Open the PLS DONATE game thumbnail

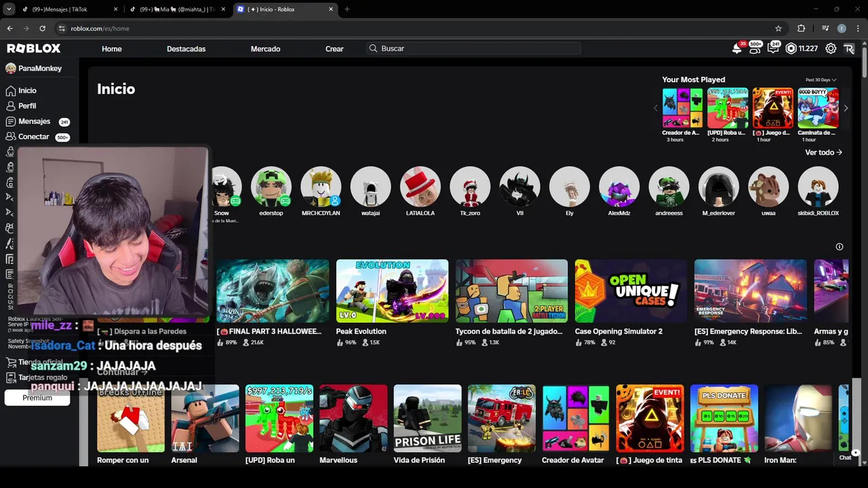(x=724, y=418)
